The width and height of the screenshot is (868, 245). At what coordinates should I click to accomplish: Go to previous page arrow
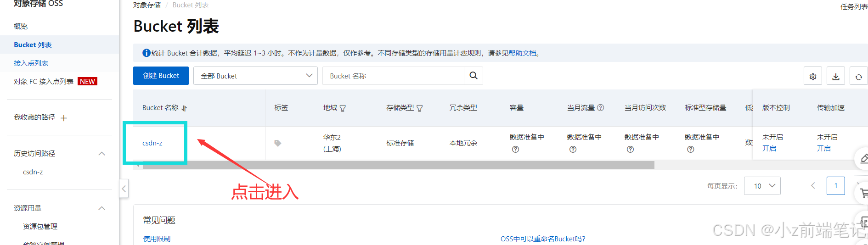tap(813, 186)
